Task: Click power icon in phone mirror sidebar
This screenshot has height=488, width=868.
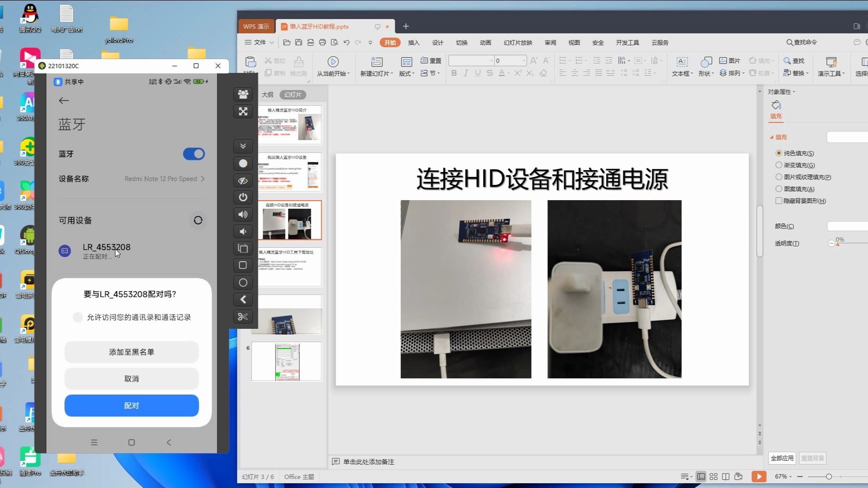Action: click(x=243, y=197)
